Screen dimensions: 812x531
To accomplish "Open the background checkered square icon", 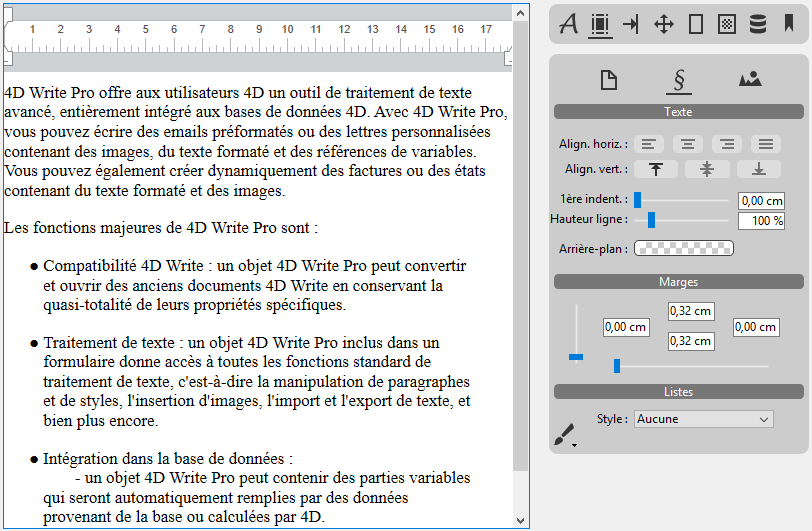I will (x=727, y=24).
